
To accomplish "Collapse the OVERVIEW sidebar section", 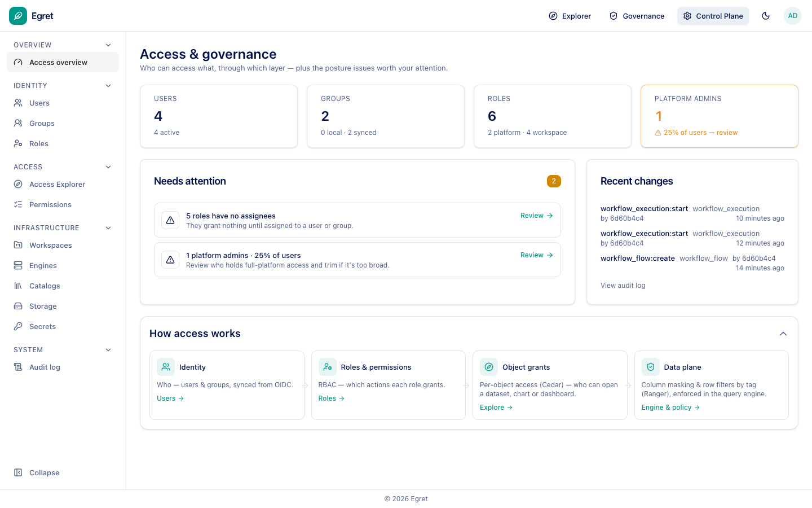I will click(108, 45).
